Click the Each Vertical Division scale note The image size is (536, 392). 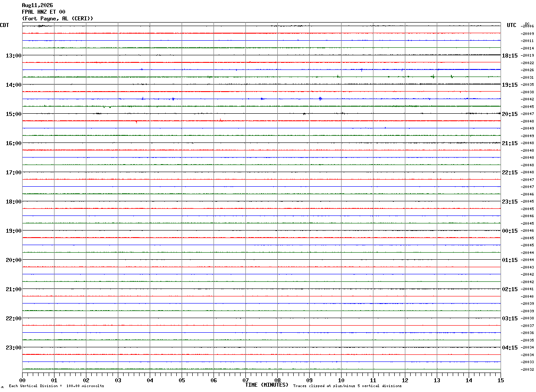click(56, 386)
